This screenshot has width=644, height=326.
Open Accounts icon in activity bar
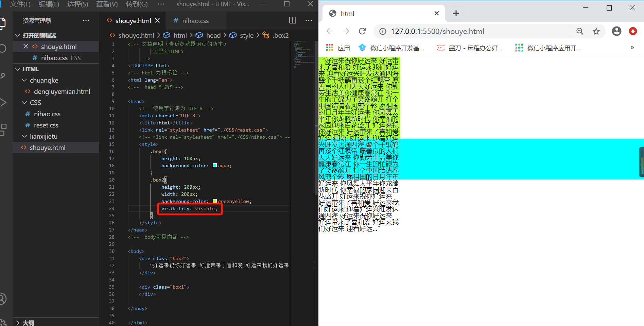click(3, 298)
